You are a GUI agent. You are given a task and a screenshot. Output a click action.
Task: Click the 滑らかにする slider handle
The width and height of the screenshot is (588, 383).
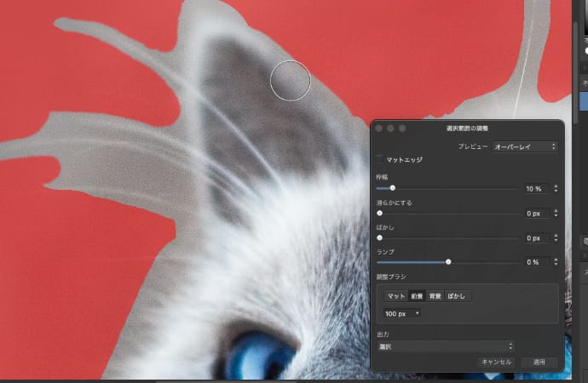[379, 213]
